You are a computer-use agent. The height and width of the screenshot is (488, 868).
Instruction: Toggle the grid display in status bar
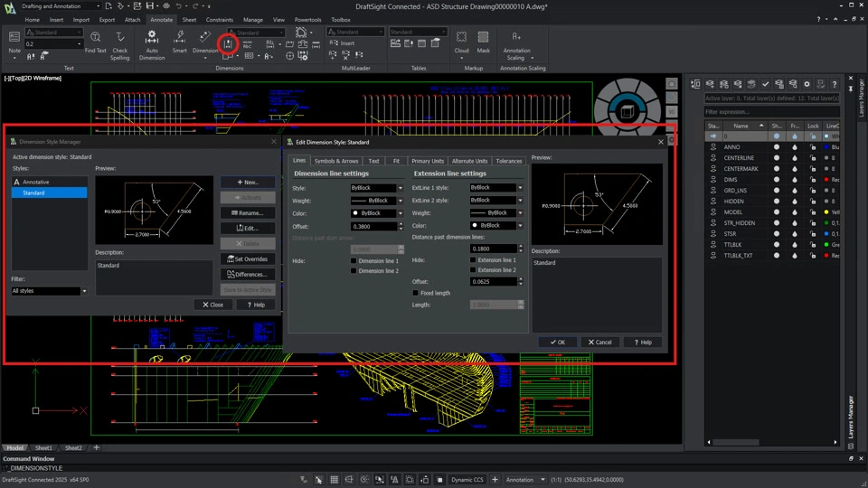tap(335, 480)
